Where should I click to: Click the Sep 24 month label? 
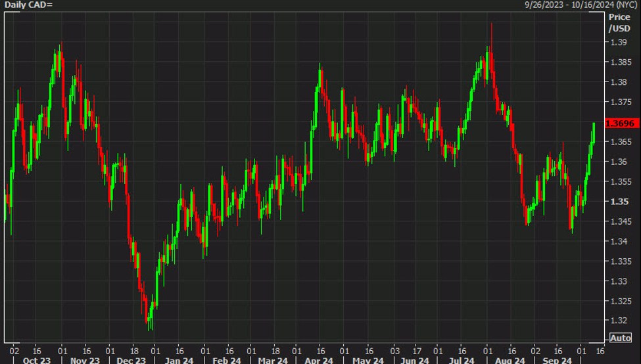coord(557,360)
